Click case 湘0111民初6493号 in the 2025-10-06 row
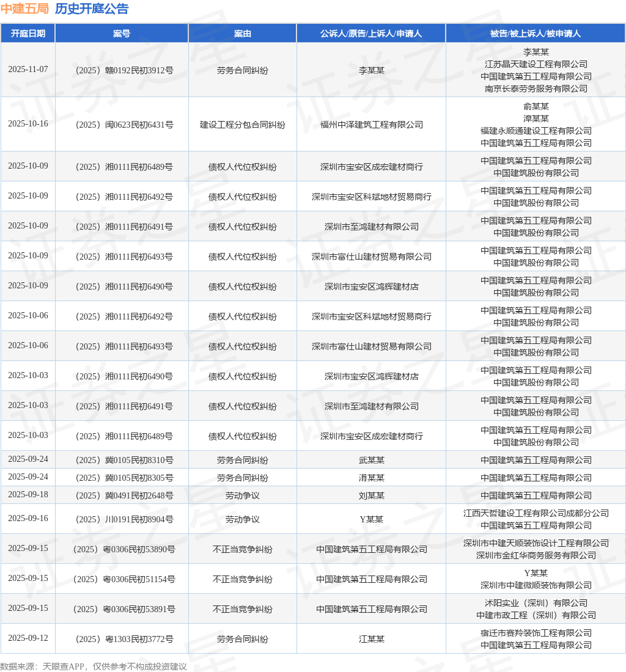The image size is (626, 672). pyautogui.click(x=124, y=346)
